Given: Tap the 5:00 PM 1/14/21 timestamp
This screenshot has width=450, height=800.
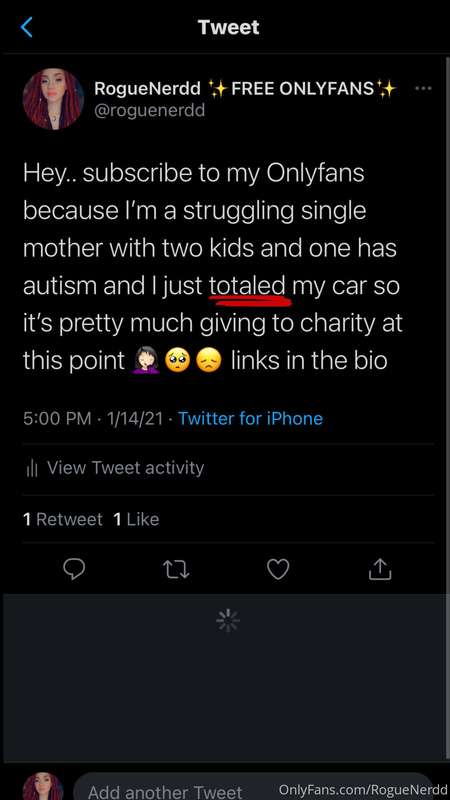Looking at the screenshot, I should click(x=93, y=419).
